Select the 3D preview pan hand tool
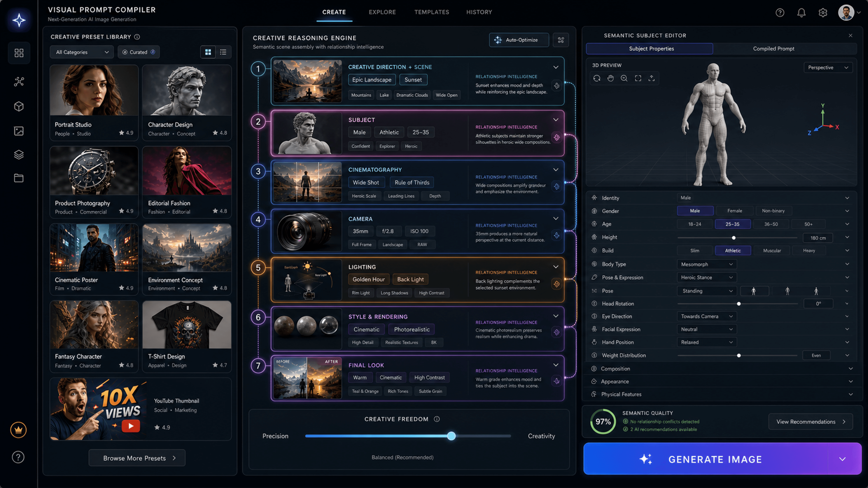This screenshot has width=868, height=488. pos(611,78)
